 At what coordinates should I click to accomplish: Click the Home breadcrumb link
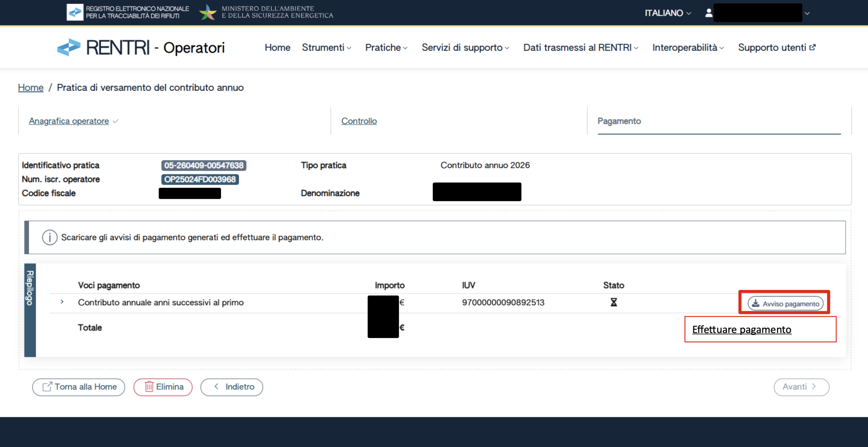[31, 88]
